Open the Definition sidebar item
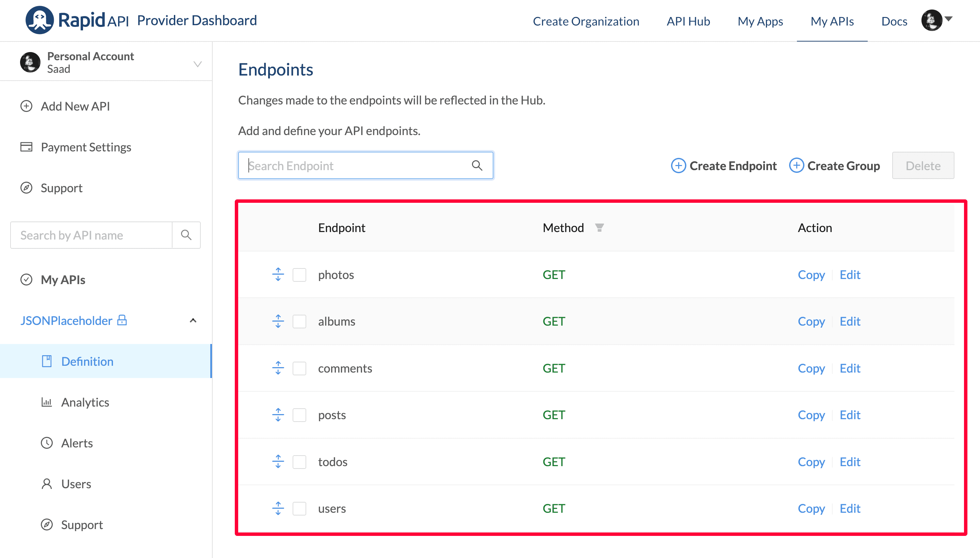The width and height of the screenshot is (980, 558). (106, 361)
